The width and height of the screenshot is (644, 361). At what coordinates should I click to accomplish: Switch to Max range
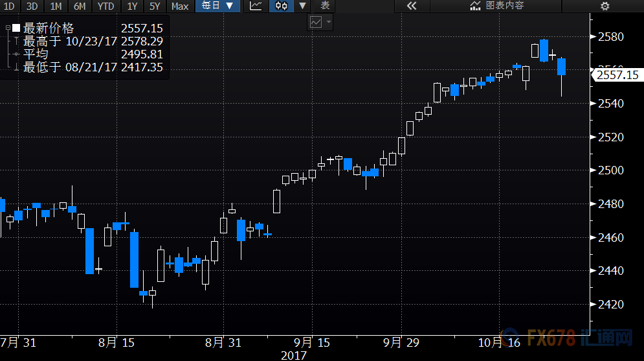pos(180,6)
